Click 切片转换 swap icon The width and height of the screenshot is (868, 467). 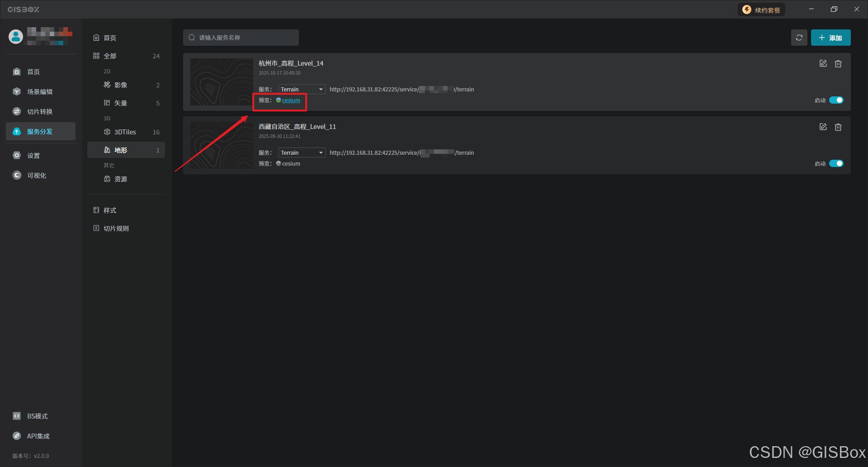17,112
